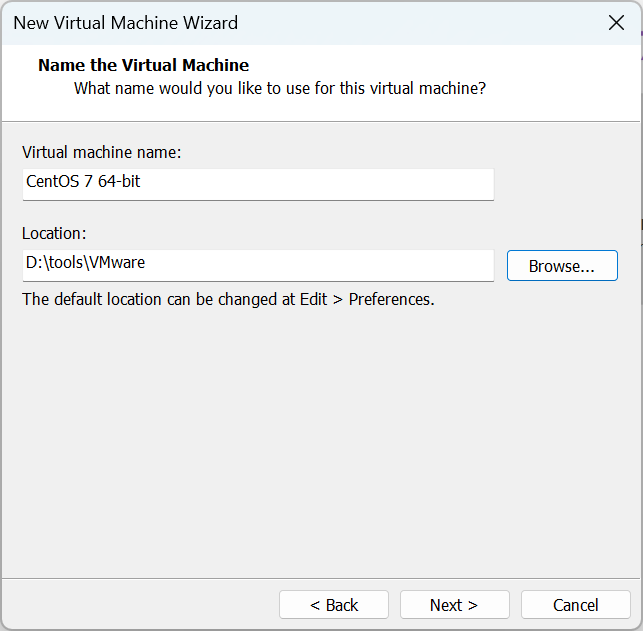Proceed by pressing Next >
The image size is (643, 631).
[x=454, y=605]
